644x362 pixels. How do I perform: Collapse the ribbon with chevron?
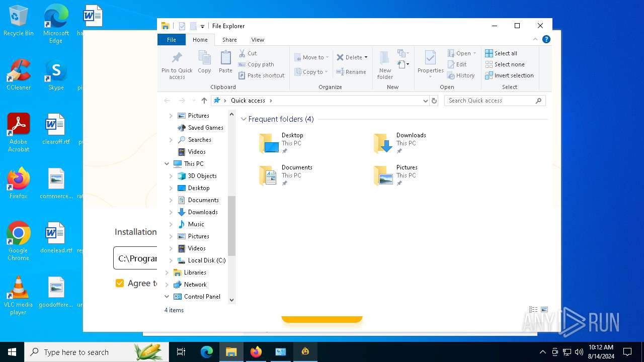click(535, 39)
